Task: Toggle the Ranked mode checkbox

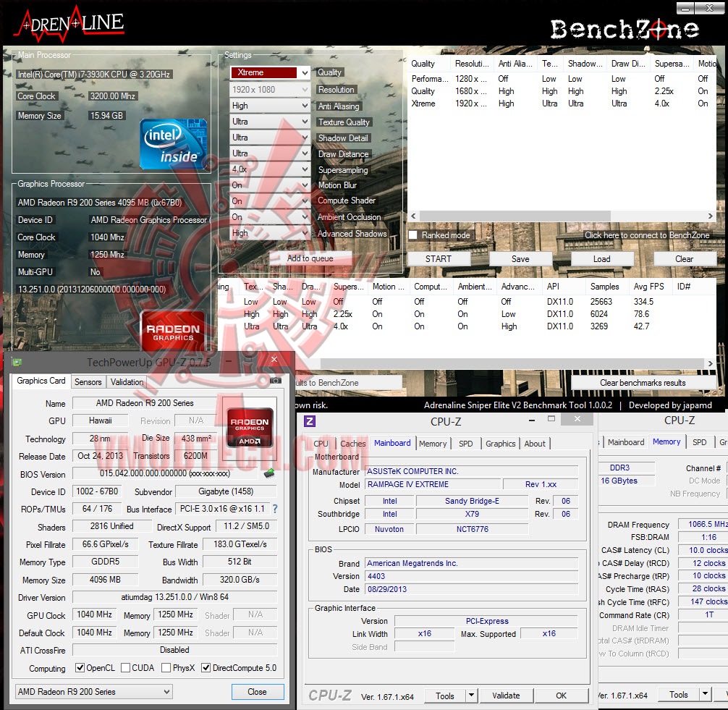Action: coord(412,235)
